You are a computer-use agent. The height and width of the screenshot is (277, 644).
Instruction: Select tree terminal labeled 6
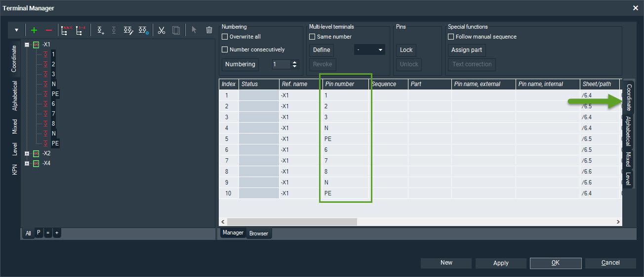[x=53, y=104]
